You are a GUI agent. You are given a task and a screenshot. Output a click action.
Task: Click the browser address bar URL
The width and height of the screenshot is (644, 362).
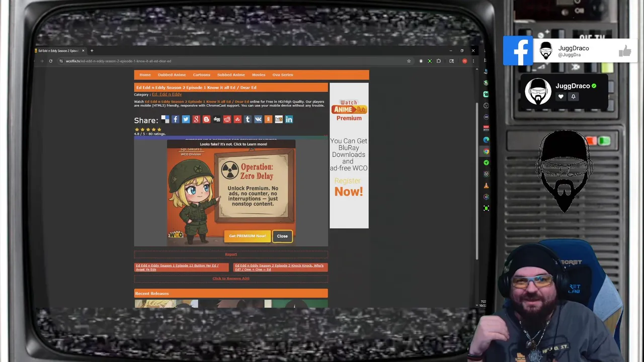tap(118, 61)
